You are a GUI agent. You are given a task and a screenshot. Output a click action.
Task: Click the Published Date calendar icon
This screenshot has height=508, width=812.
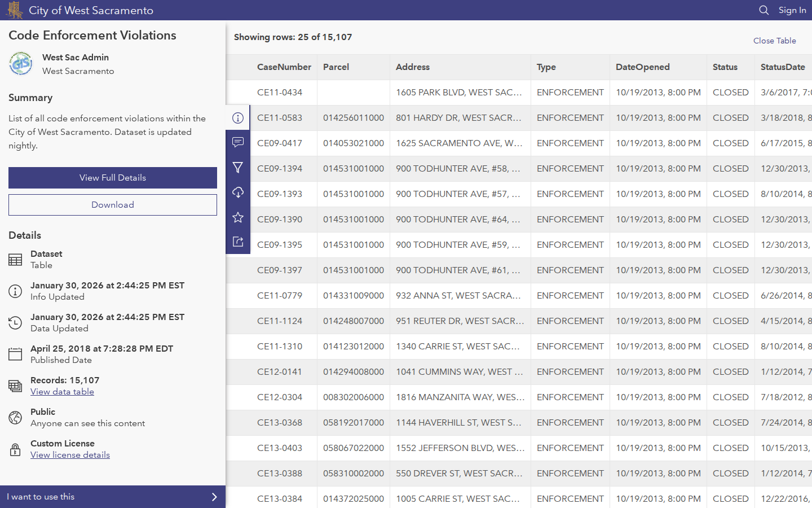[x=15, y=354]
